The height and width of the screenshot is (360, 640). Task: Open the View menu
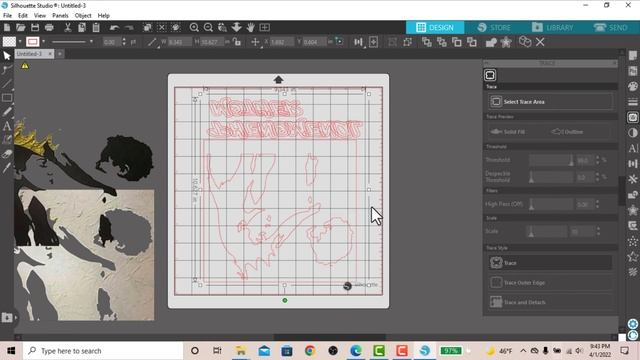(x=40, y=16)
